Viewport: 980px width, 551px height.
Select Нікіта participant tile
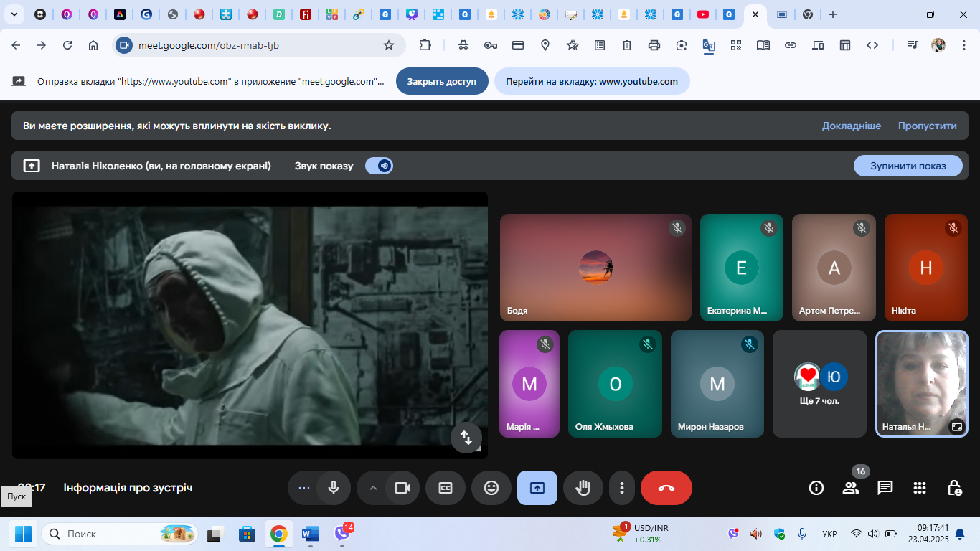[x=926, y=268]
